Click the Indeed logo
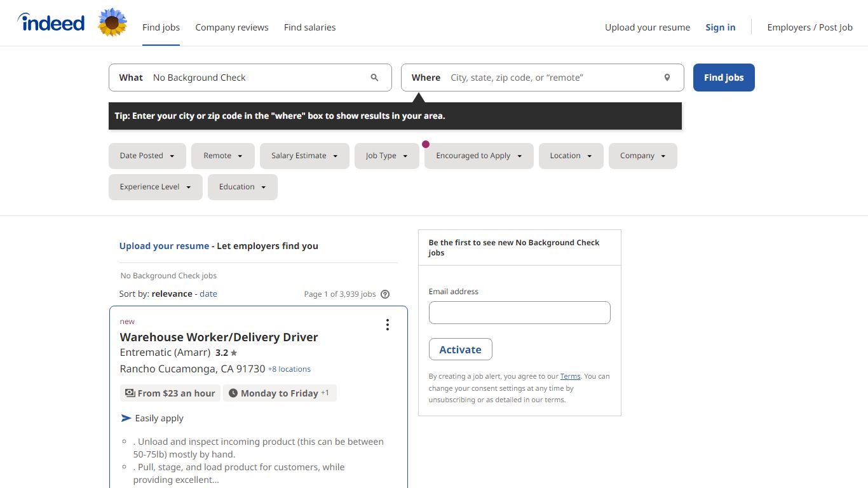Screen dimensions: 868x488 (51, 23)
